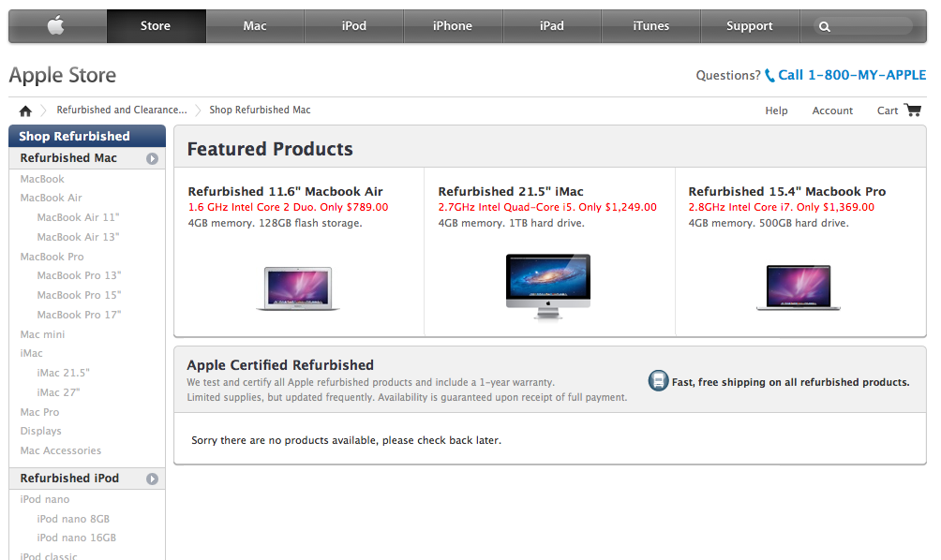This screenshot has width=941, height=560.
Task: Click the $1,249.00 Quad-Core i5 price text
Action: pos(547,207)
